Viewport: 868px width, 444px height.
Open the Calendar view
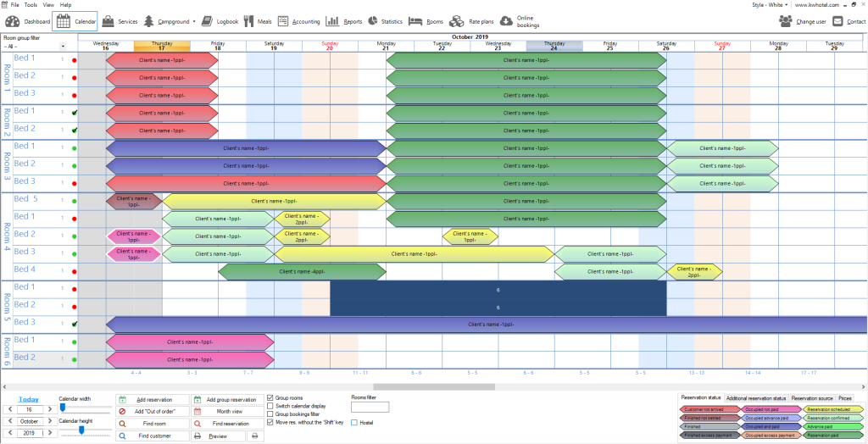coord(75,21)
